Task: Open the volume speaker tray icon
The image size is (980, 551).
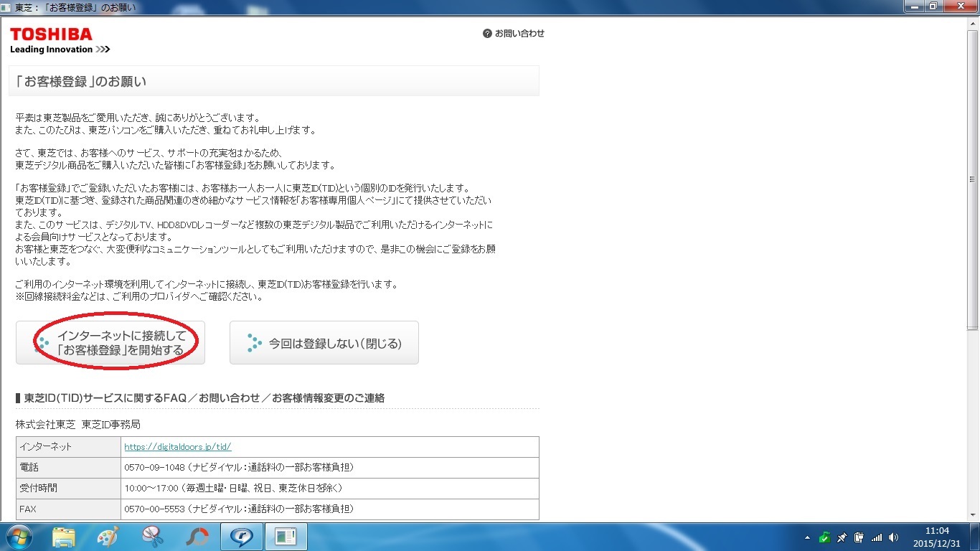Action: 893,537
